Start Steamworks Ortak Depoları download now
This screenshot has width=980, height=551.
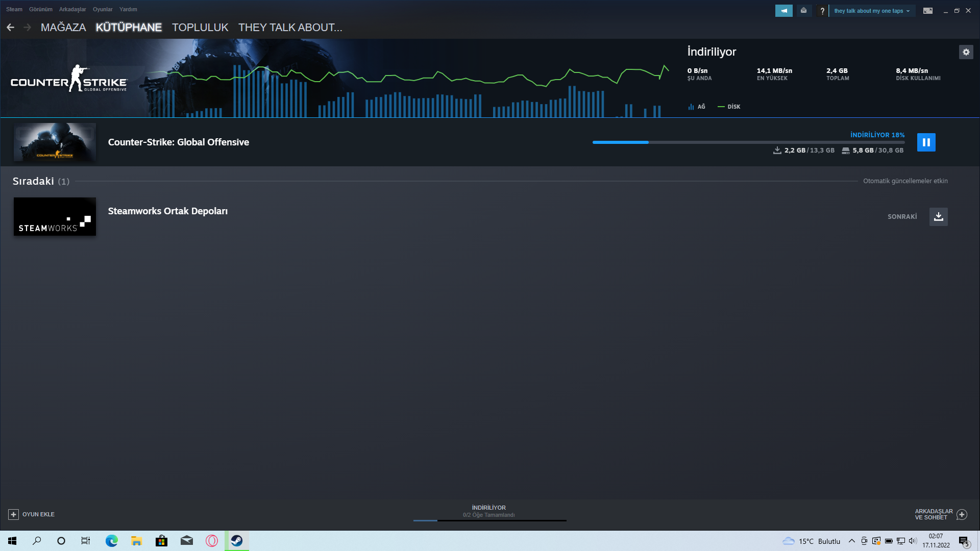pyautogui.click(x=938, y=217)
